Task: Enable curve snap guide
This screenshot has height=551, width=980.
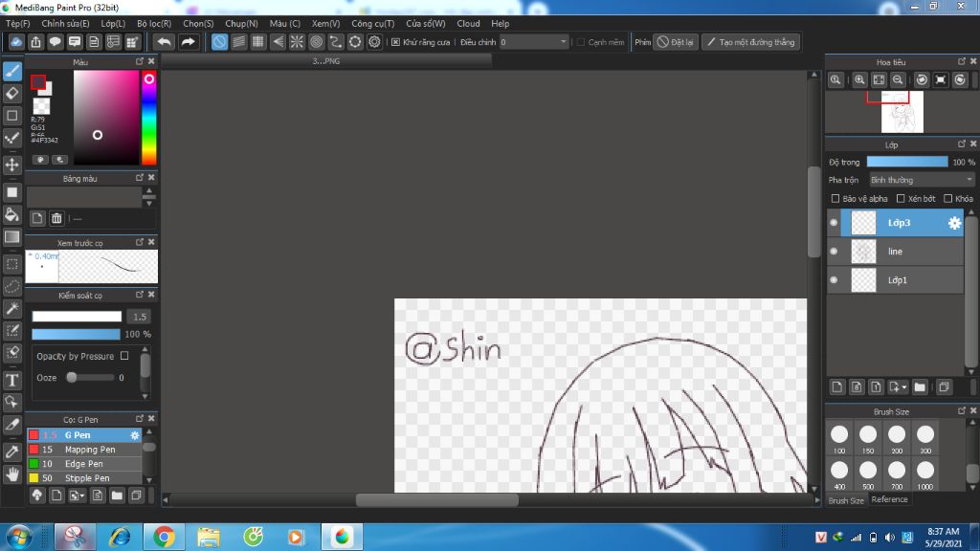Action: (336, 42)
